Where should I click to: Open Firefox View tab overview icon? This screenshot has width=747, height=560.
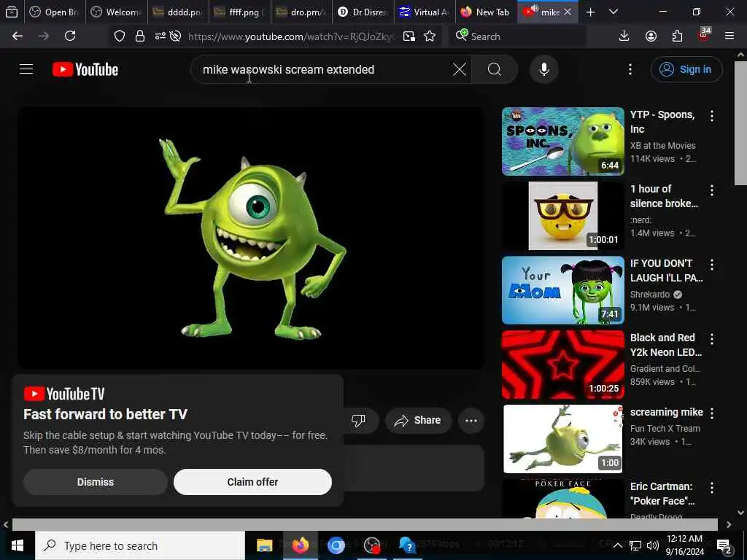(x=12, y=12)
